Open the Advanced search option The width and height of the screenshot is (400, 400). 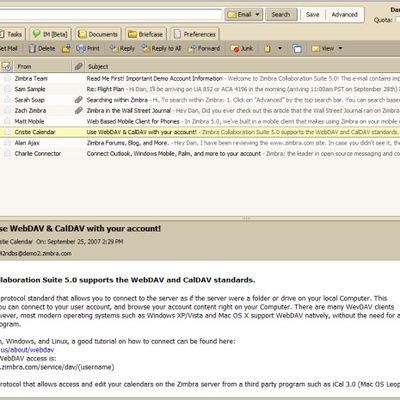344,15
